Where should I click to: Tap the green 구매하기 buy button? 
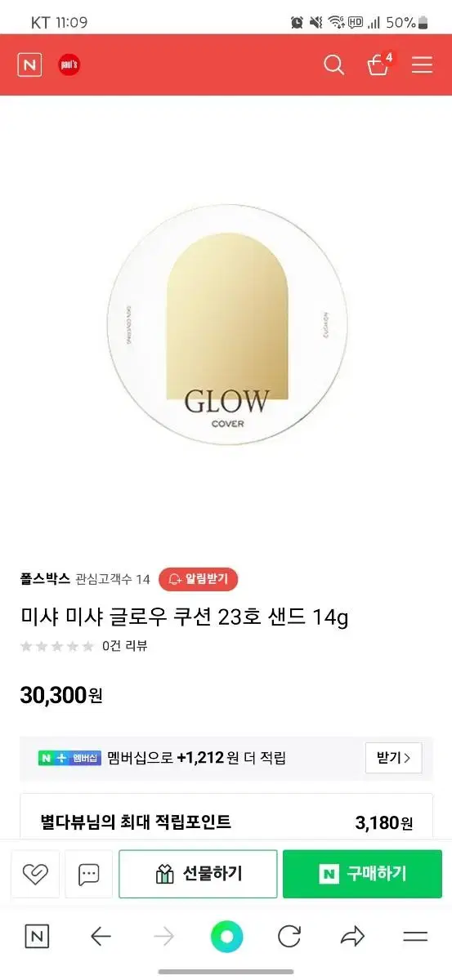[x=362, y=874]
